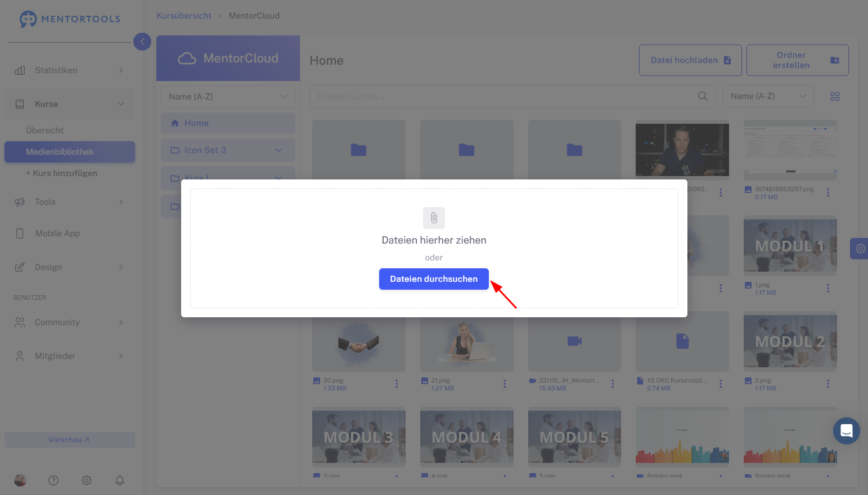Click the file name #2 OKC Kurserstell...
The height and width of the screenshot is (495, 868).
tap(677, 380)
